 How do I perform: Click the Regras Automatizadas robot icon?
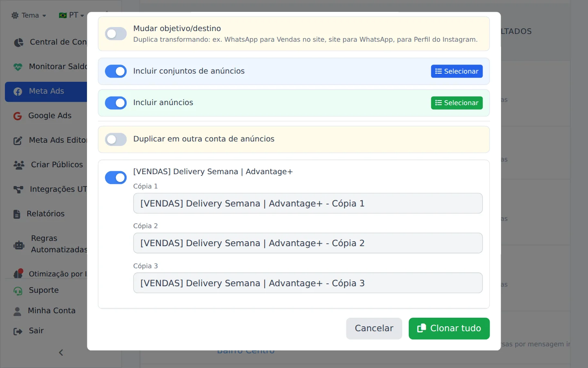19,245
